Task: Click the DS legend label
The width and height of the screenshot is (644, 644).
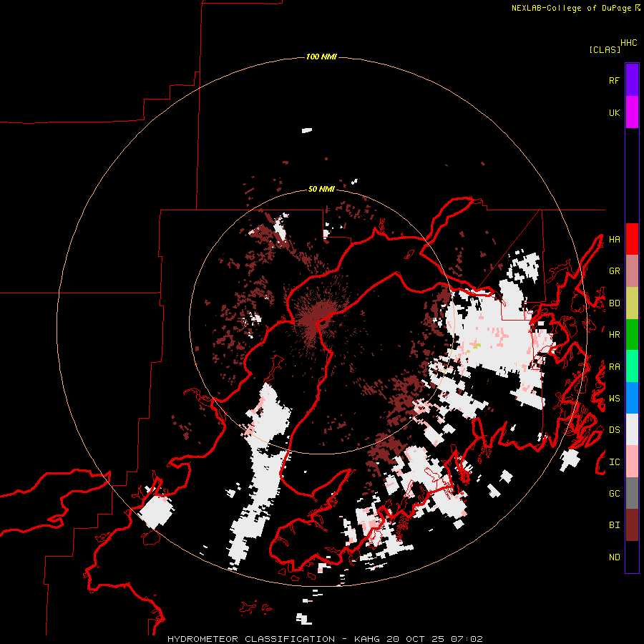Action: (x=615, y=430)
